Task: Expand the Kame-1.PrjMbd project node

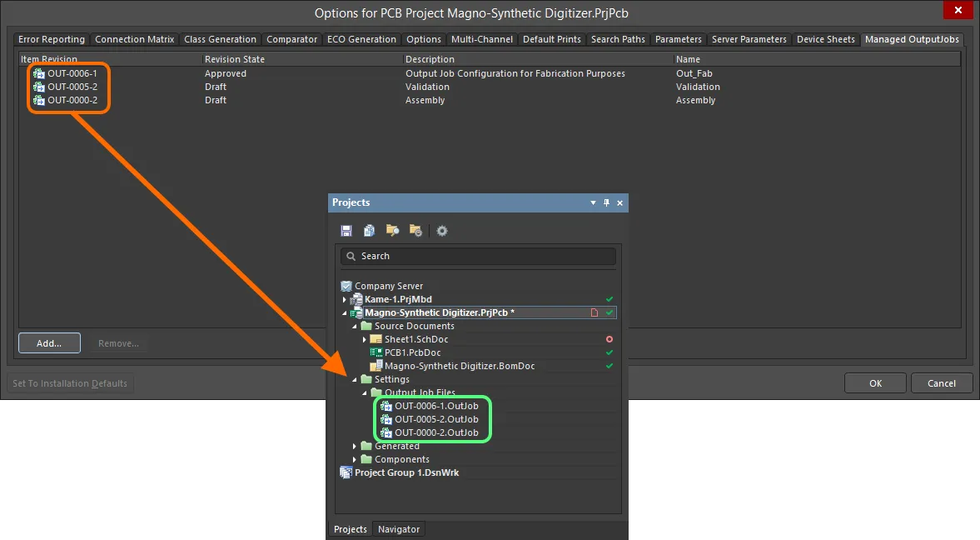Action: (x=345, y=299)
